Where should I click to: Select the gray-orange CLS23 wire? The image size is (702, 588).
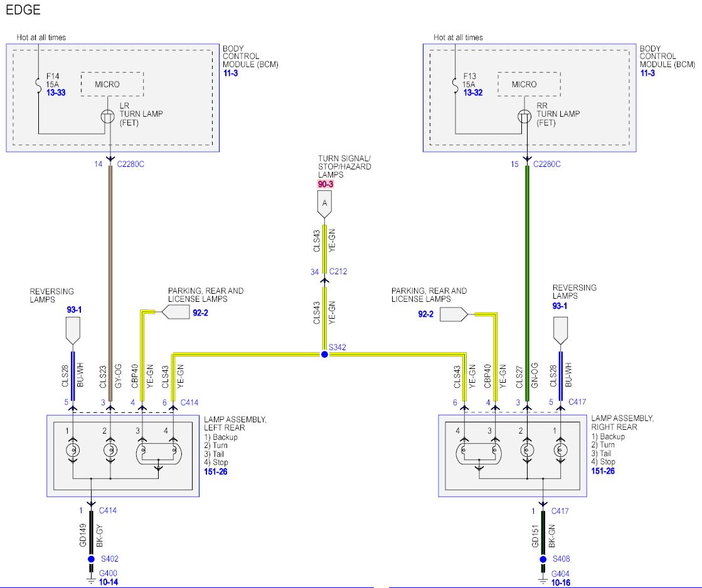coord(110,282)
